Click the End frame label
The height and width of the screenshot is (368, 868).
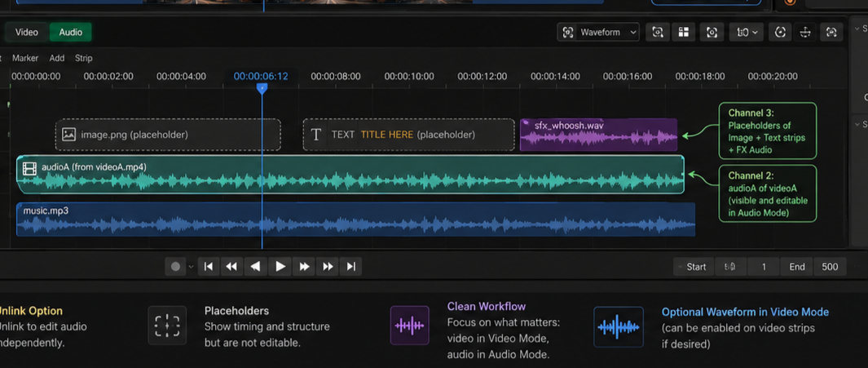coord(797,267)
